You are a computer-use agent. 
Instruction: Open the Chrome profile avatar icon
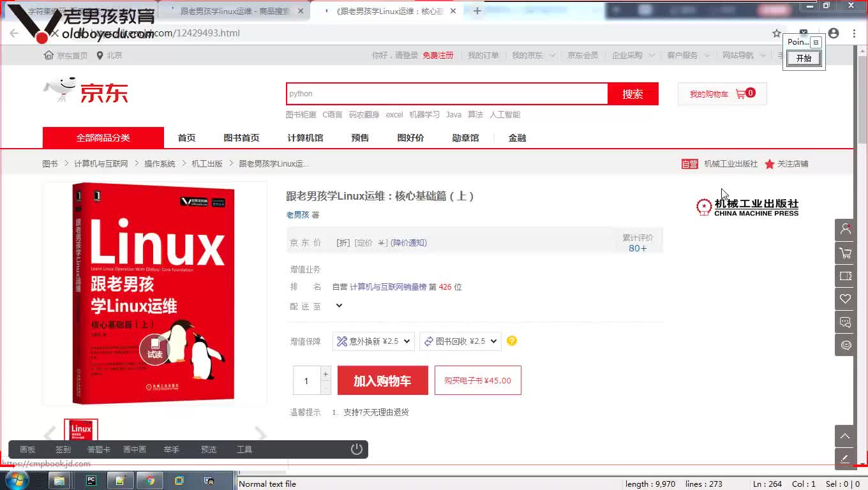coord(834,33)
